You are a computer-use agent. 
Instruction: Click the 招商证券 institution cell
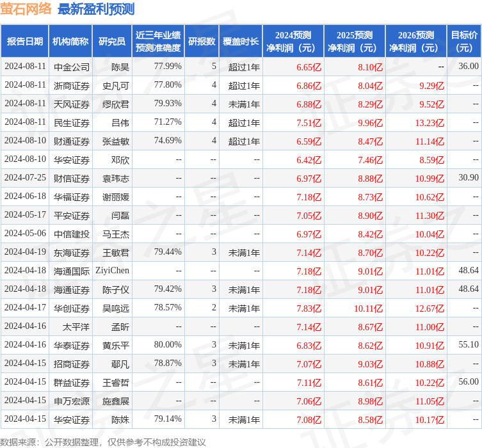coord(72,364)
